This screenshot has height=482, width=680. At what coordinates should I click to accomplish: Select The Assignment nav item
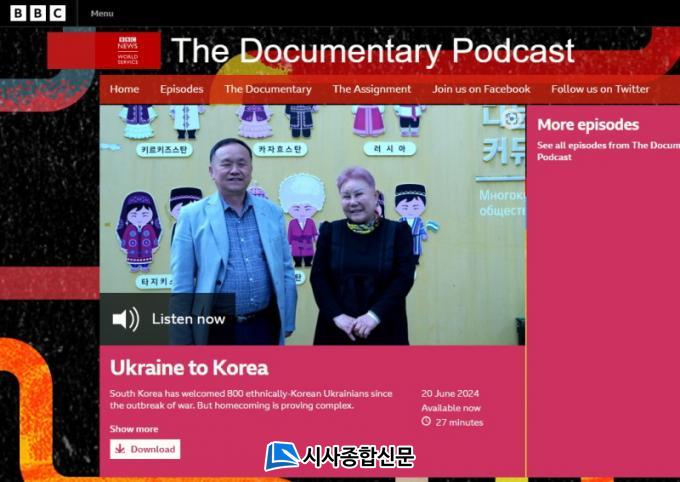(371, 89)
